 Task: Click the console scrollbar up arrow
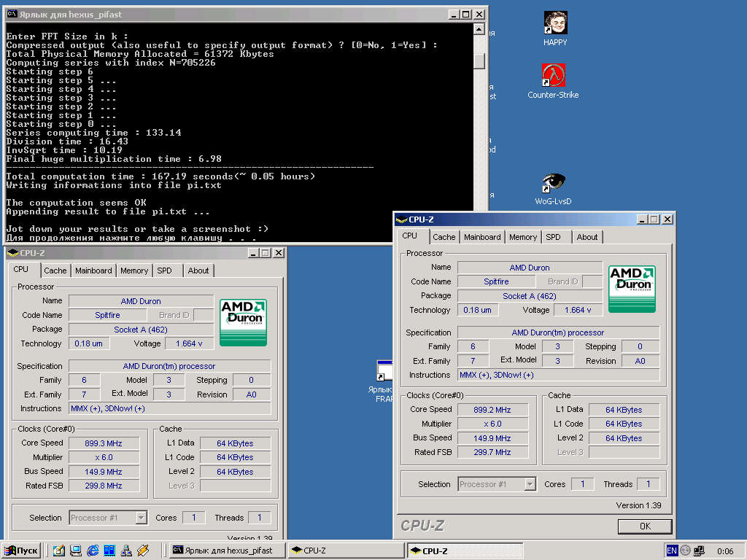pyautogui.click(x=480, y=29)
